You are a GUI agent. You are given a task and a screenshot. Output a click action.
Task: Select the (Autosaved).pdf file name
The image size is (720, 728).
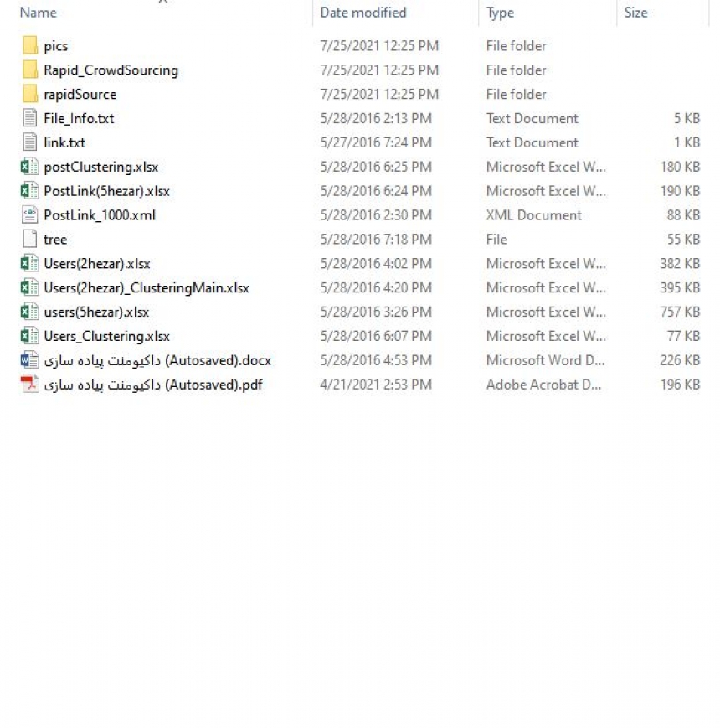coord(153,385)
